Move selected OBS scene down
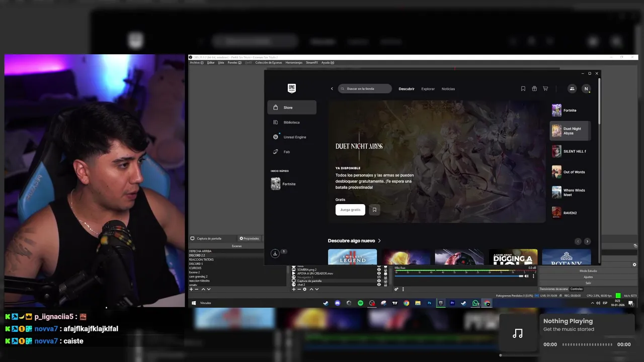This screenshot has width=644, height=362. click(209, 289)
